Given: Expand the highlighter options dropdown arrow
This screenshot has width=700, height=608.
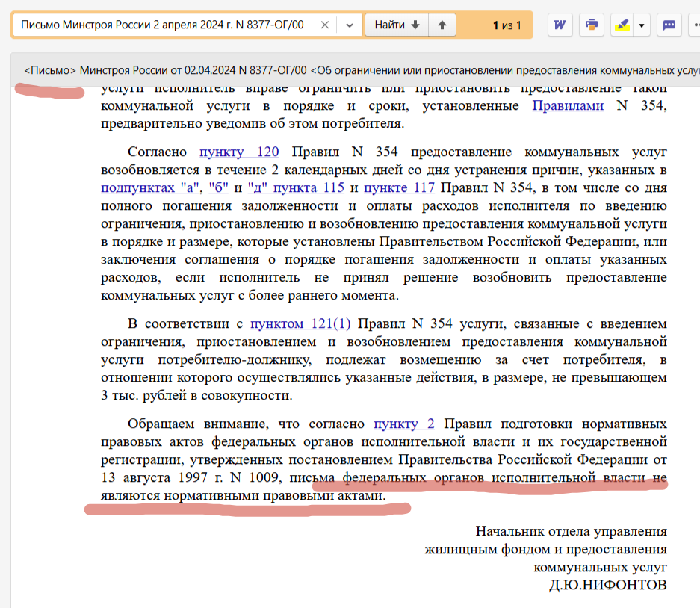Looking at the screenshot, I should coord(641,25).
